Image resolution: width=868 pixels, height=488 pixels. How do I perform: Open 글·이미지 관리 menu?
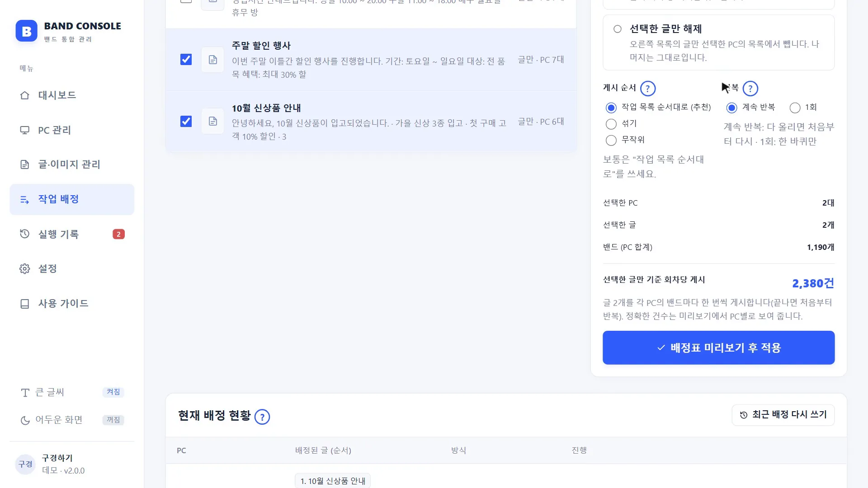click(72, 164)
